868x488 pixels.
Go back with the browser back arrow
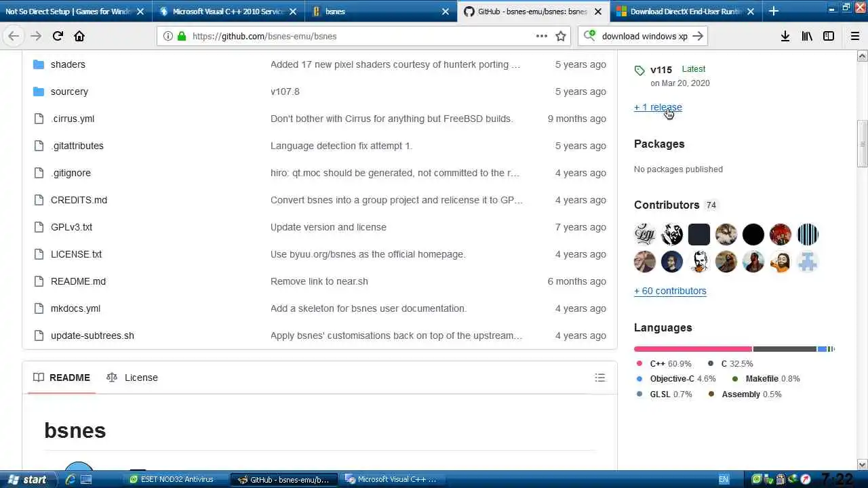click(14, 36)
